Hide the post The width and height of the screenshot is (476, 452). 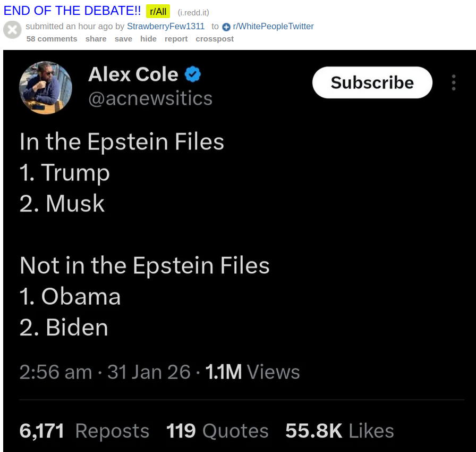point(148,38)
